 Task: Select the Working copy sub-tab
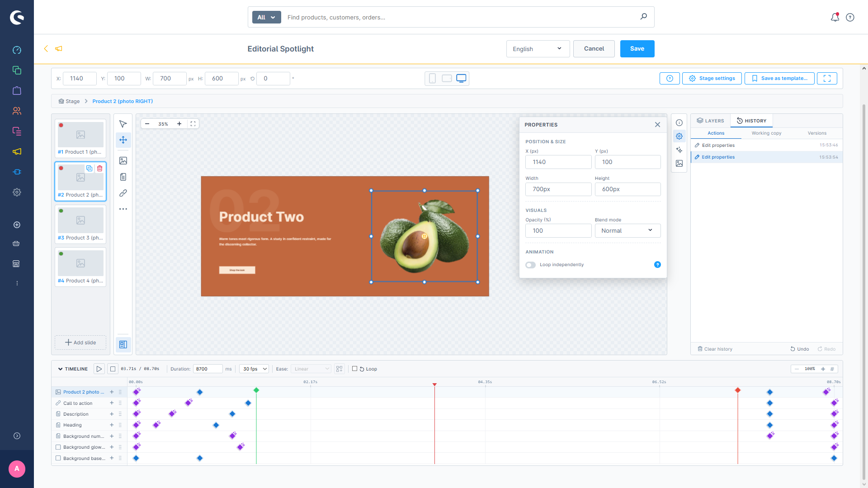click(766, 133)
